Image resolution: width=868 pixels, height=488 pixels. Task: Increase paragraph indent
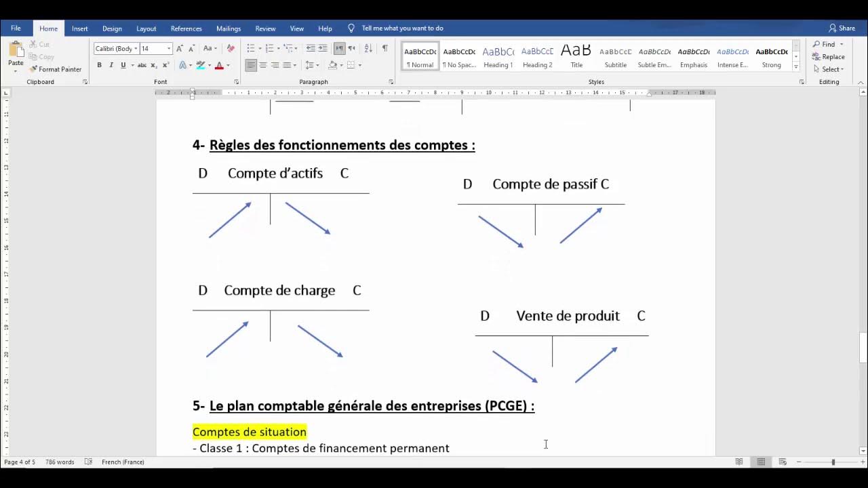tap(323, 48)
